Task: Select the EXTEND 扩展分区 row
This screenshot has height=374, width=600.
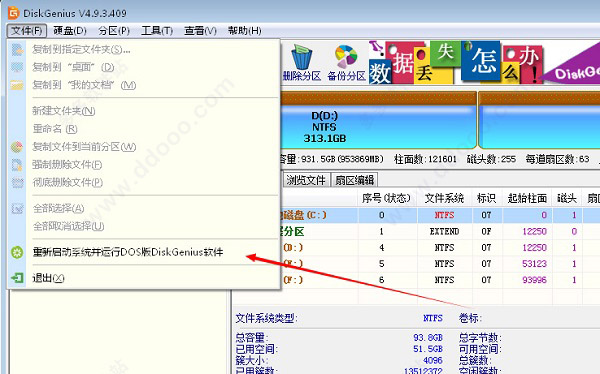Action: click(x=440, y=232)
